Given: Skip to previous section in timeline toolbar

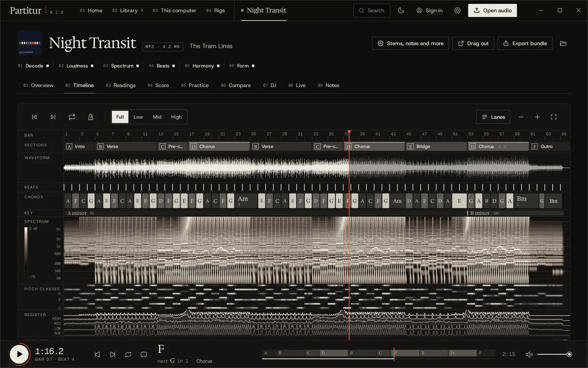Looking at the screenshot, I should pos(34,117).
